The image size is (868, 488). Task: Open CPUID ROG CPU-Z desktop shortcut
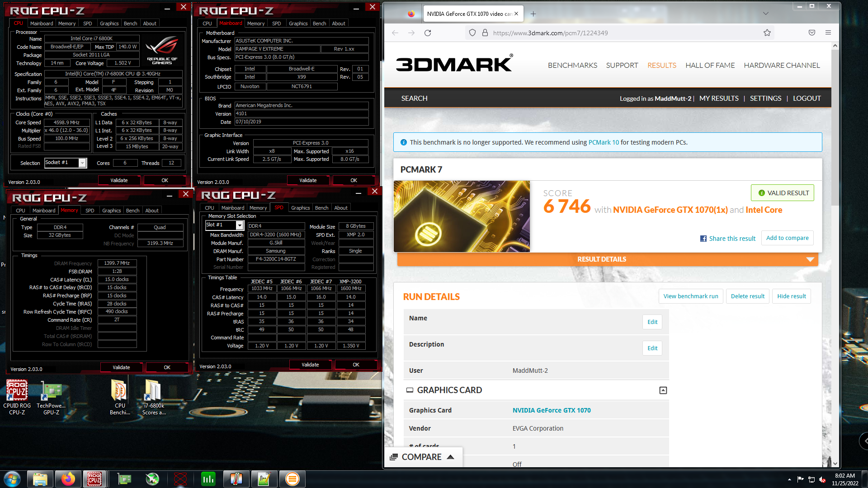click(17, 397)
